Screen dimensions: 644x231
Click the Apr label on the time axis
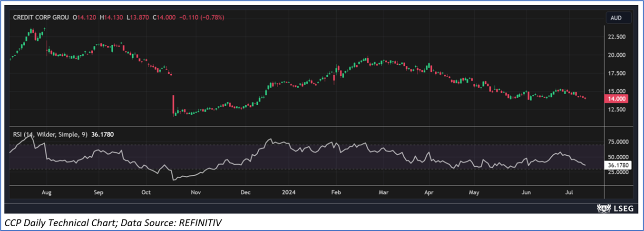(429, 192)
